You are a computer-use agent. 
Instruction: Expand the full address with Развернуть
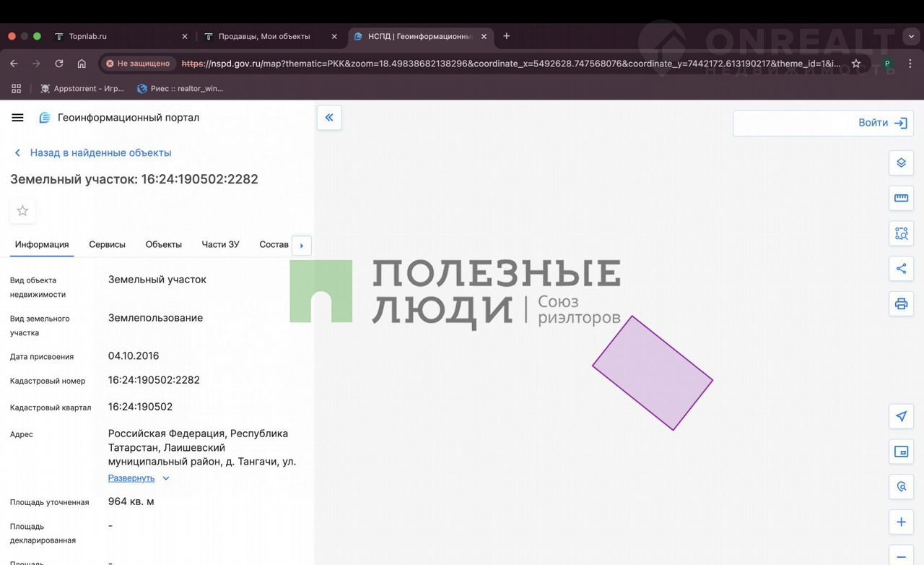pos(131,478)
